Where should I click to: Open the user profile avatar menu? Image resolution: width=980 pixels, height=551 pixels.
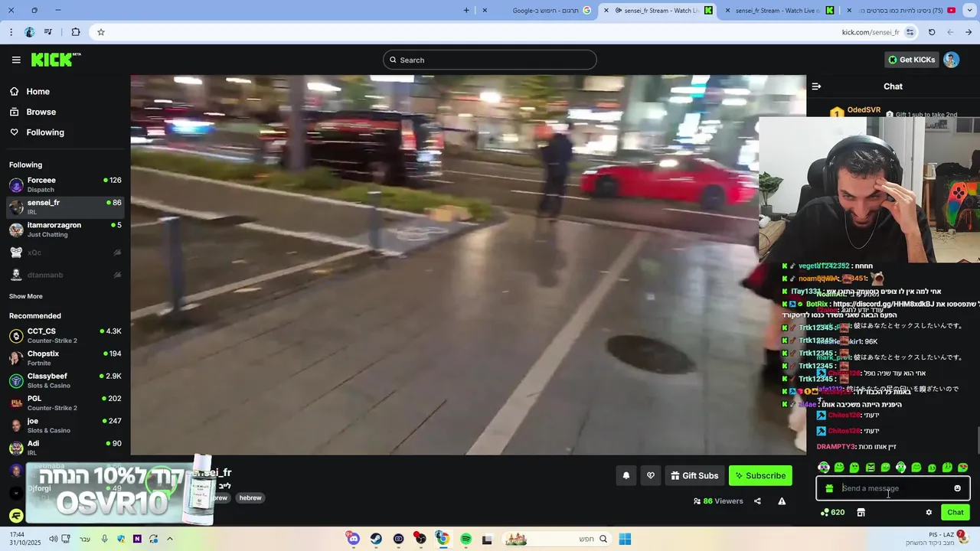tap(951, 60)
